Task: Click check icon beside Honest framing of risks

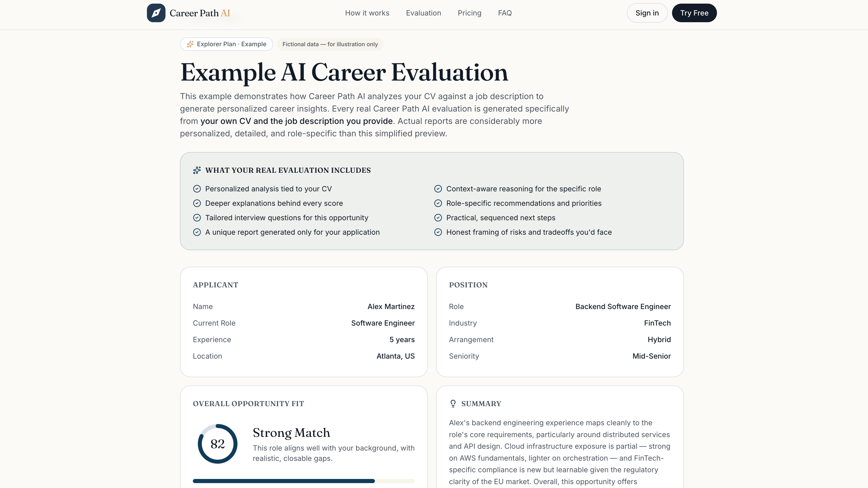Action: (438, 232)
